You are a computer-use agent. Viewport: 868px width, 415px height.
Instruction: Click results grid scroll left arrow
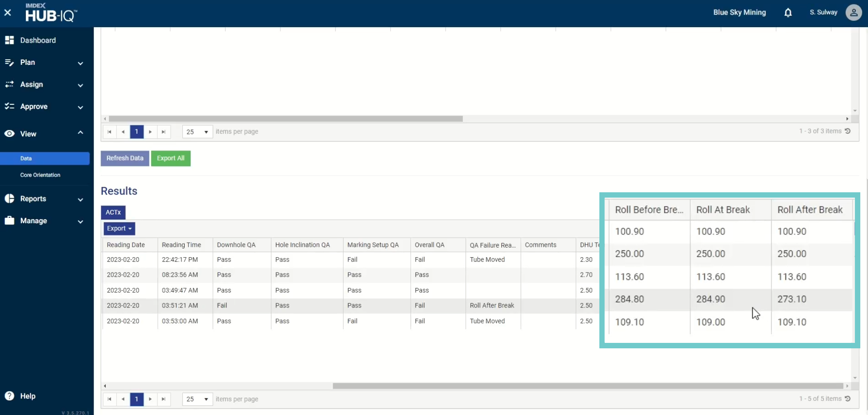click(x=105, y=386)
